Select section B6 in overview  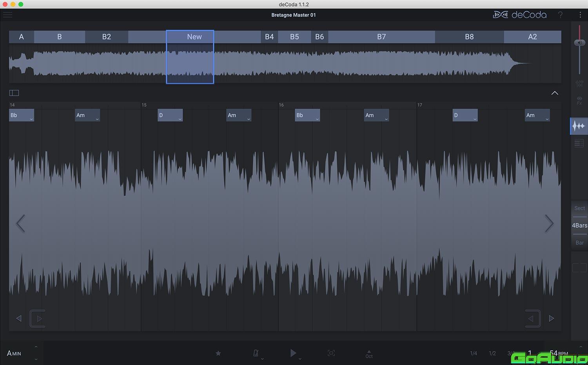[319, 37]
